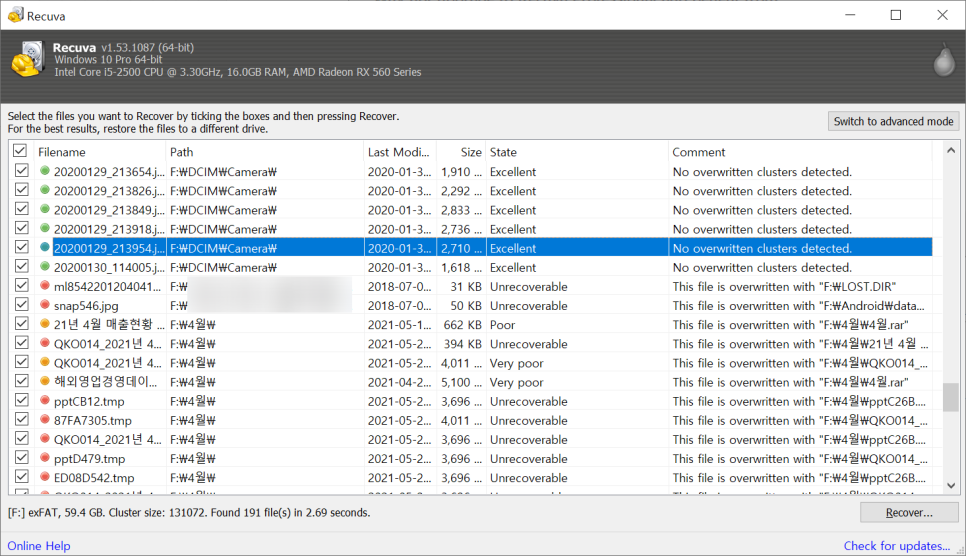Click the vertical scrollbar thumb of file list
Screen dimensions: 966x556
pos(951,396)
